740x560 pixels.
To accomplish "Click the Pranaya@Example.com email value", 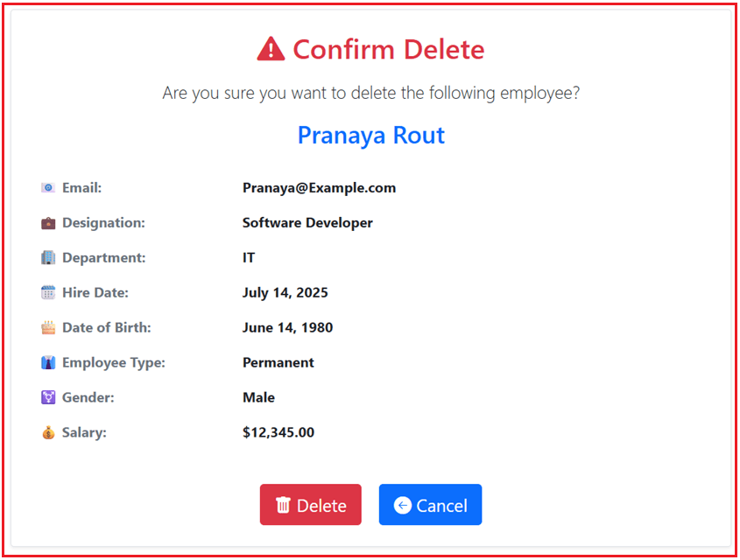I will 319,188.
